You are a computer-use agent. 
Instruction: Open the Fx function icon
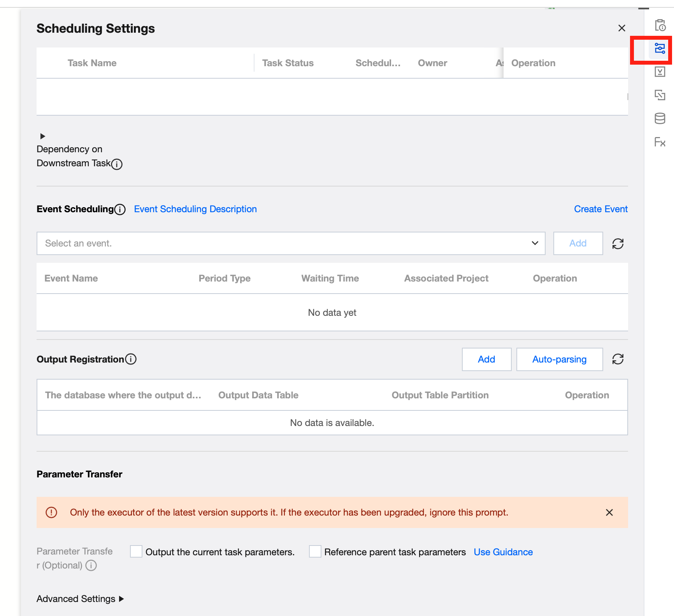(660, 142)
